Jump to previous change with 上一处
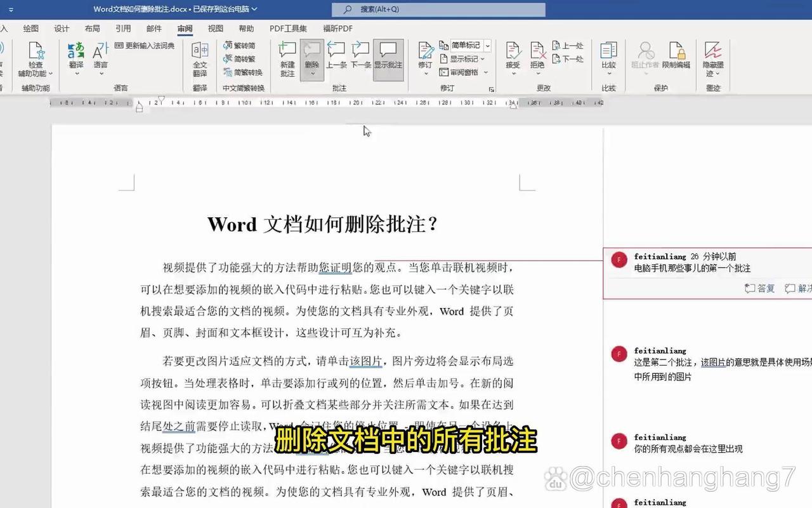 567,46
